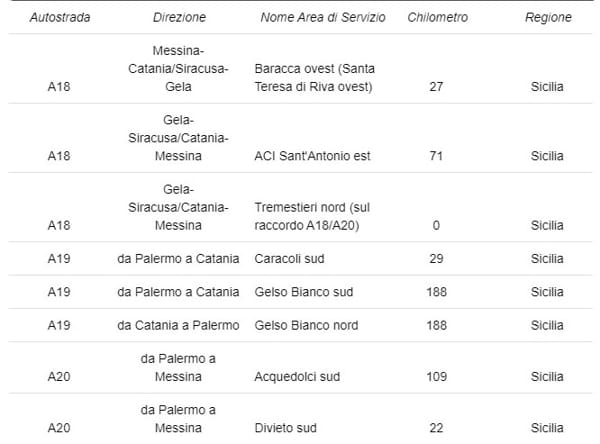The height and width of the screenshot is (444, 600).
Task: Click the Direzione column header
Action: (179, 17)
